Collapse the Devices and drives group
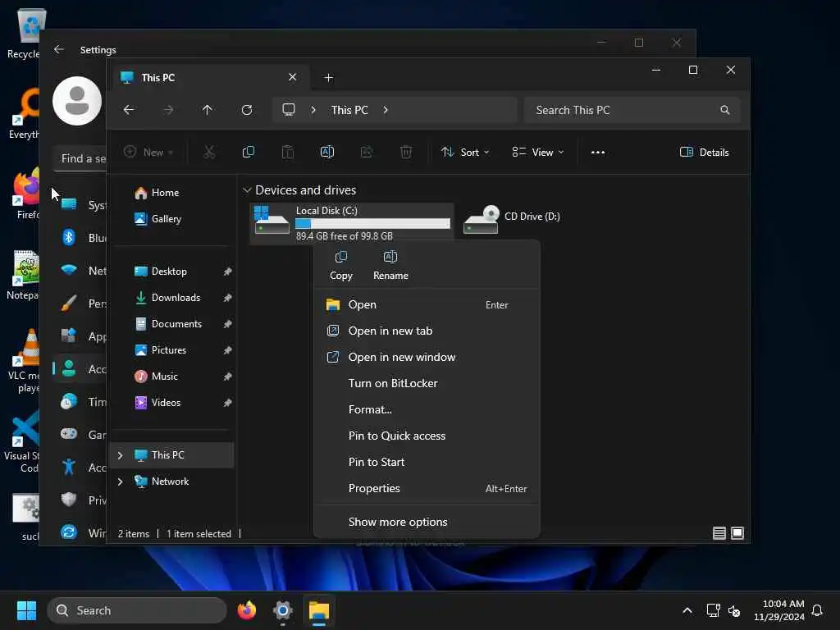The height and width of the screenshot is (630, 840). coord(247,190)
